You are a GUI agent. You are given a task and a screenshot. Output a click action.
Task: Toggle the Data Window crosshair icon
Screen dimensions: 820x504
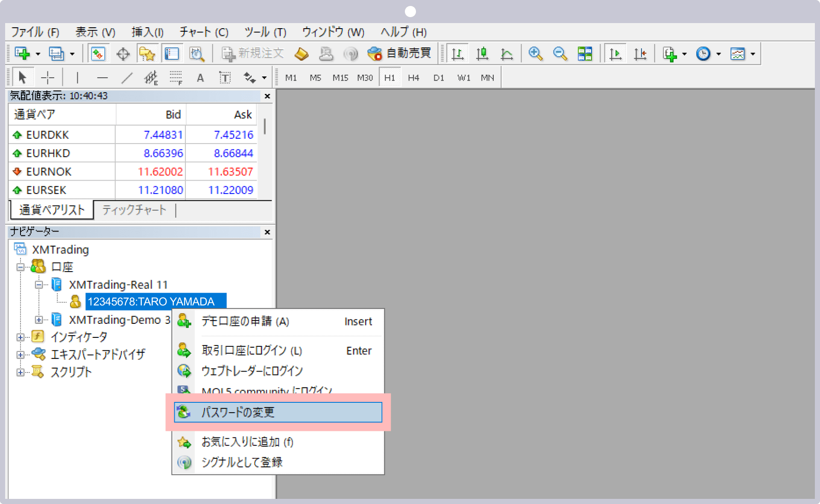click(123, 54)
